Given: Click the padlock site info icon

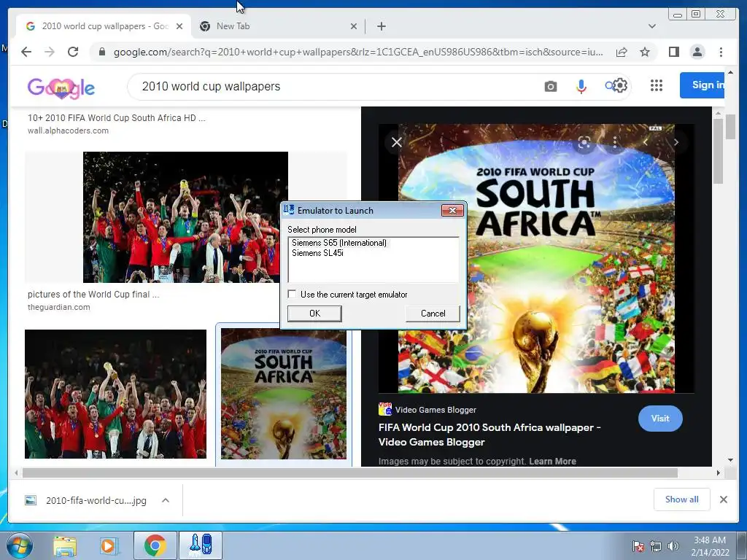Looking at the screenshot, I should [101, 52].
